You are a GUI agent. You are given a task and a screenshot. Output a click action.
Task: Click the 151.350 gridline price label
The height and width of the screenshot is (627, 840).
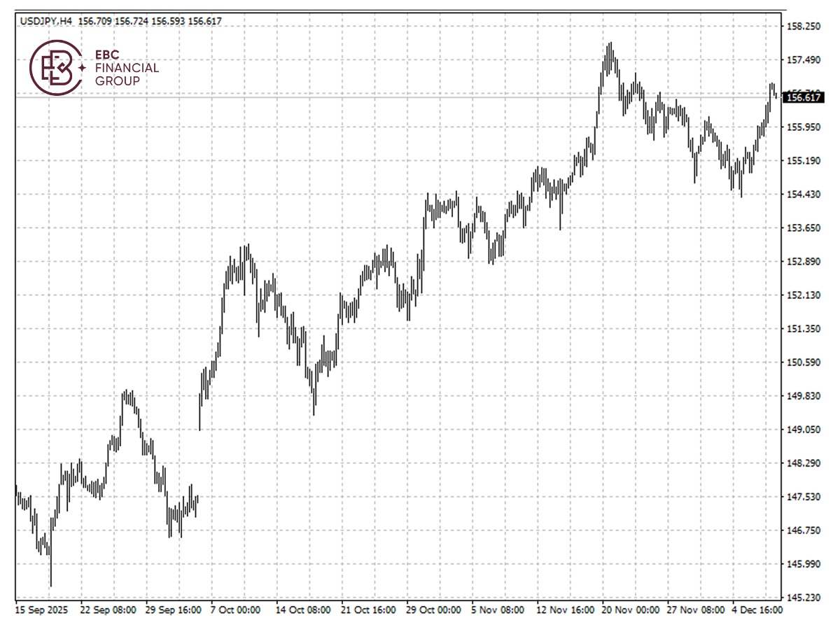point(803,329)
